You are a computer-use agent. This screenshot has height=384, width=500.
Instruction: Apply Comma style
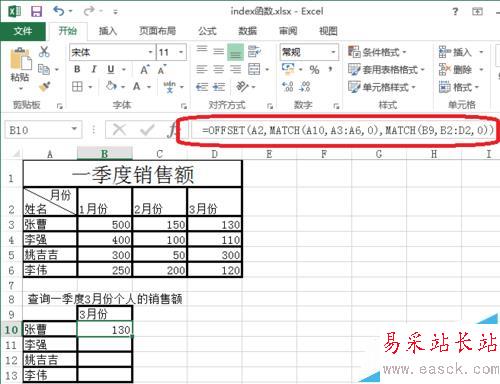click(330, 69)
